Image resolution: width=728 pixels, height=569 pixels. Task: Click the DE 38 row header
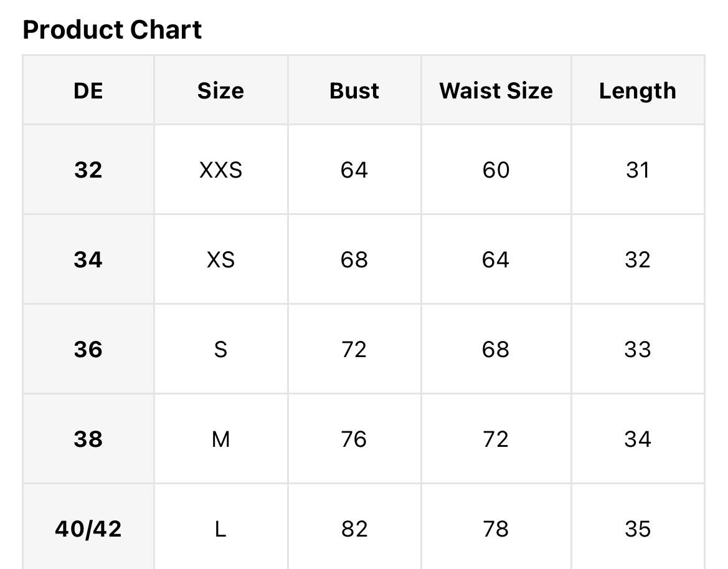click(88, 439)
